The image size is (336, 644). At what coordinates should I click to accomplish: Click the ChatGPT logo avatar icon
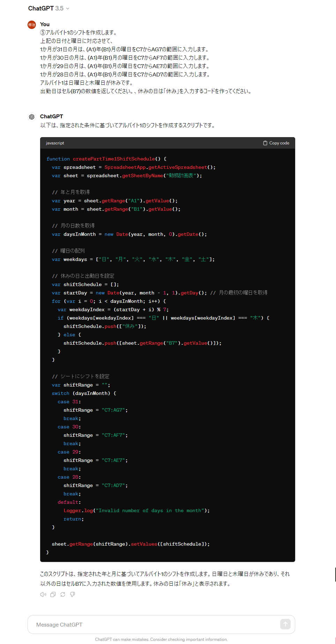tap(32, 117)
